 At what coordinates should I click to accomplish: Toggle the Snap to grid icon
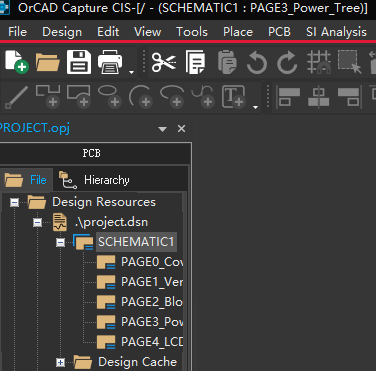(x=319, y=62)
